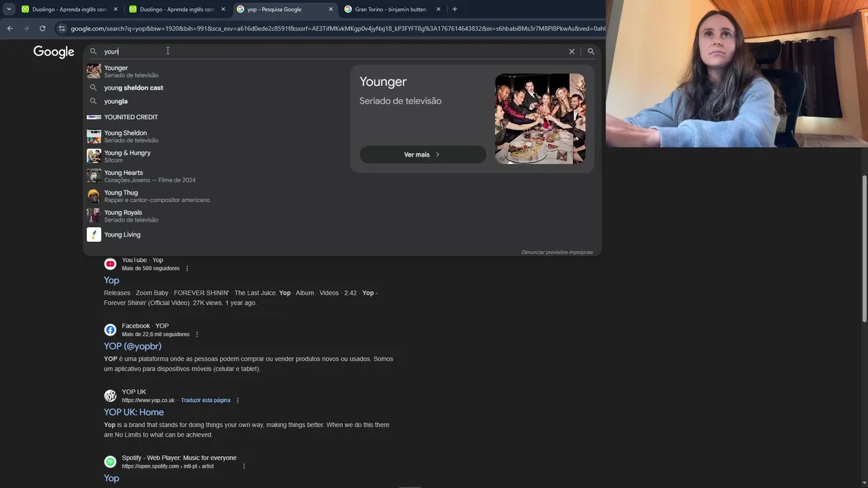Select the youngla suggestion
The image size is (868, 488).
[216, 101]
